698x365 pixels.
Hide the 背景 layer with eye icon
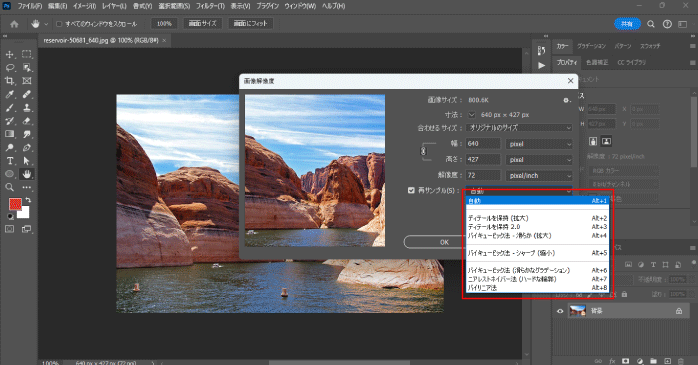[x=560, y=311]
